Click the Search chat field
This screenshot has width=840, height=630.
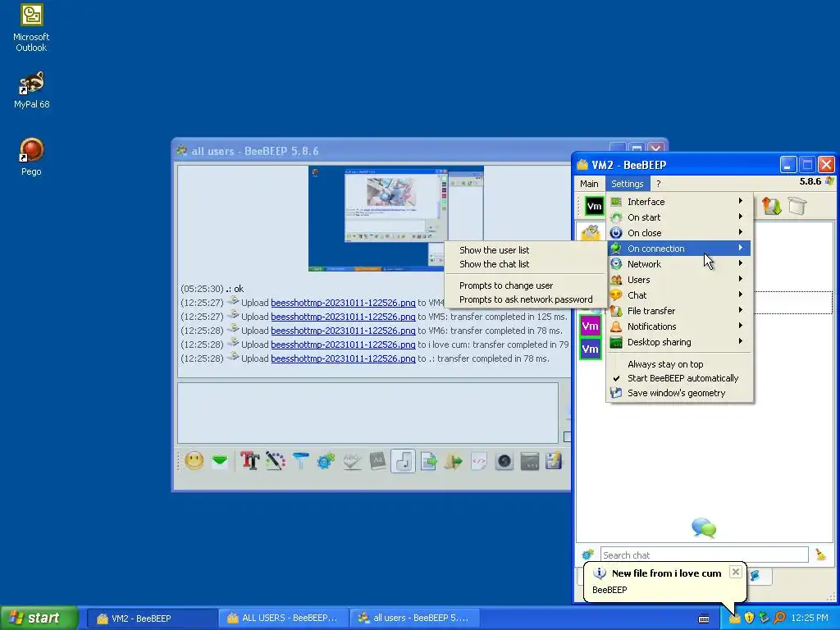[704, 555]
